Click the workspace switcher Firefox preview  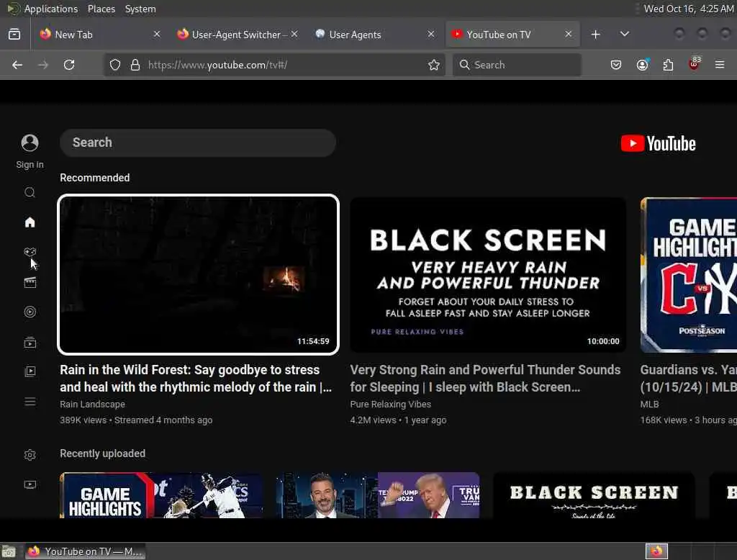click(x=656, y=551)
